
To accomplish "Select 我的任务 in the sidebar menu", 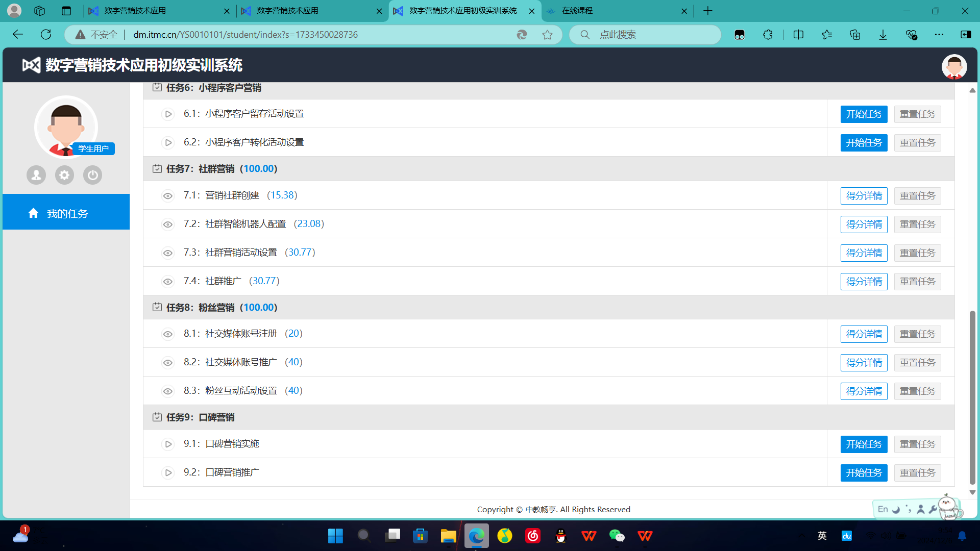I will point(66,213).
